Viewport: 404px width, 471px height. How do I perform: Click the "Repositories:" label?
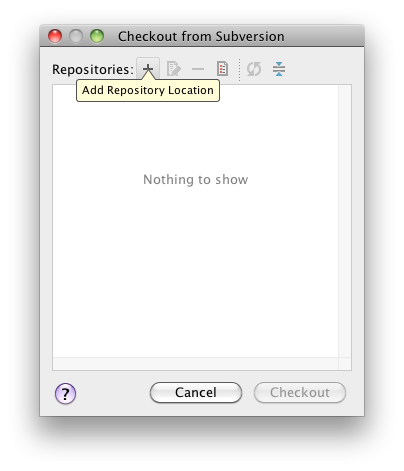click(x=93, y=69)
